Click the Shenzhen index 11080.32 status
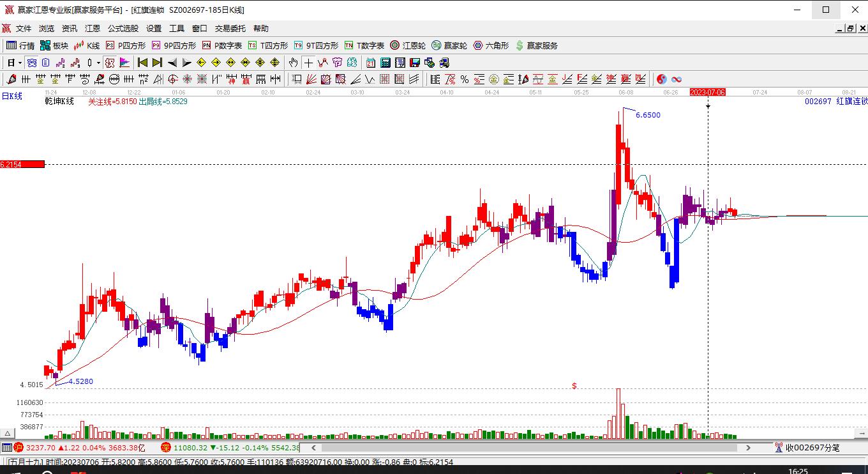Viewport: 868px width, 474px height. (x=230, y=448)
